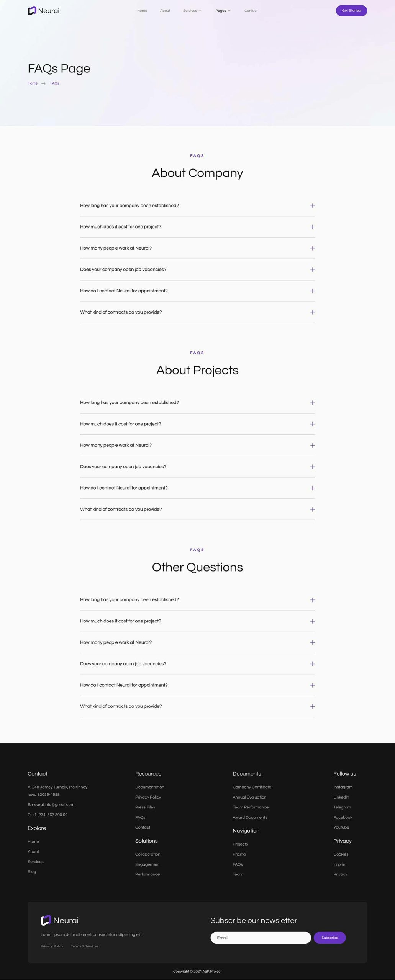Click the Neurai logo in the header

(43, 11)
